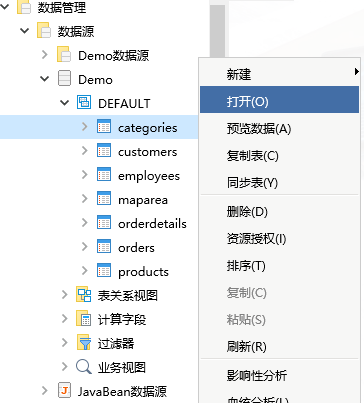The width and height of the screenshot is (364, 403).
Task: Click the 业务视图 magnifier icon
Action: pyautogui.click(x=84, y=367)
